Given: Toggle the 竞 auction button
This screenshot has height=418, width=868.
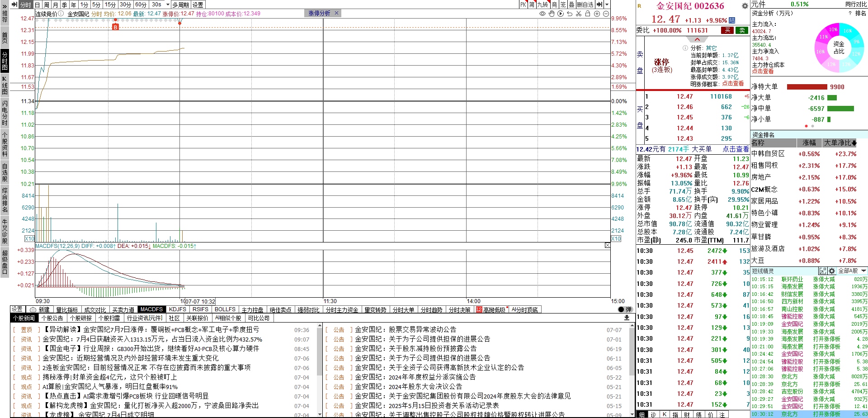Looking at the screenshot, I should click(554, 5).
